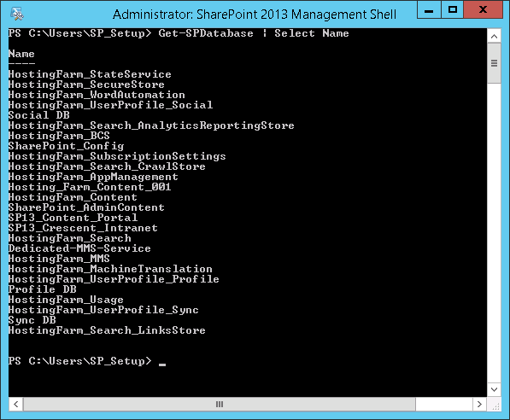Select HostingFarm_UserProfile_Sync line

point(103,310)
